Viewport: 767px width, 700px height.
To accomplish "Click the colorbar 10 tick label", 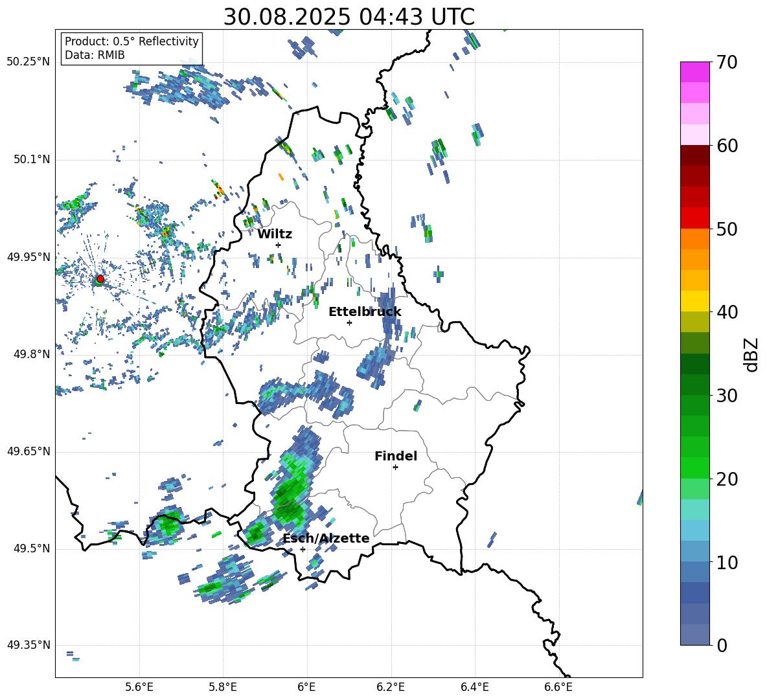I will 727,562.
